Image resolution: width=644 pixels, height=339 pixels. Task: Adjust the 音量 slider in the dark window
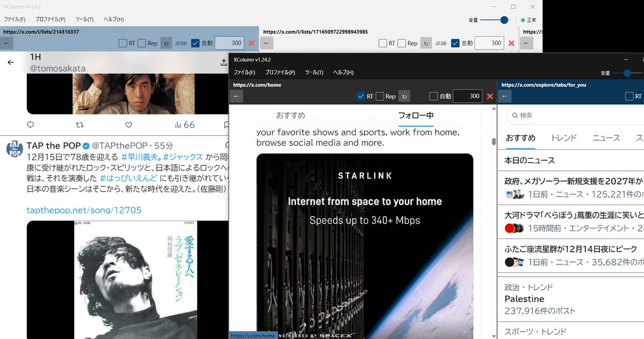pos(627,73)
